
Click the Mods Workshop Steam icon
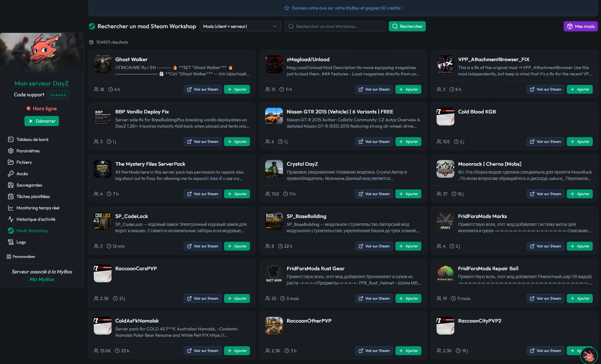11,231
